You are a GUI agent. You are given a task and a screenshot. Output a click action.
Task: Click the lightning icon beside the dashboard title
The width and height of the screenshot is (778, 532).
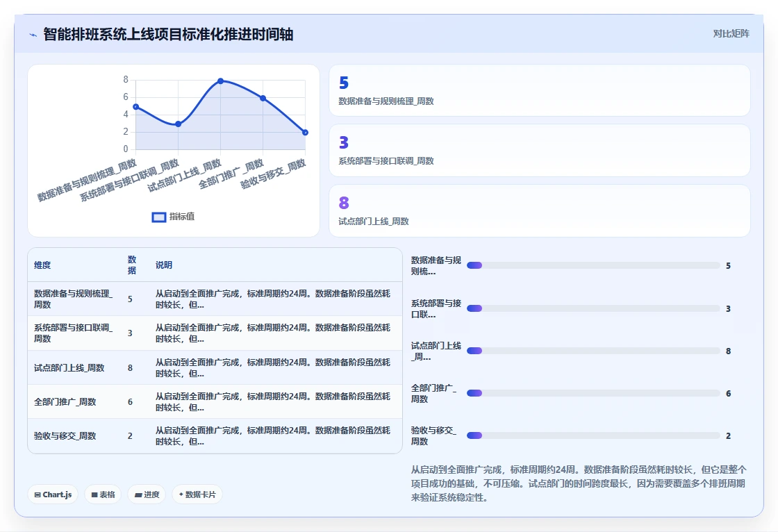(x=33, y=35)
